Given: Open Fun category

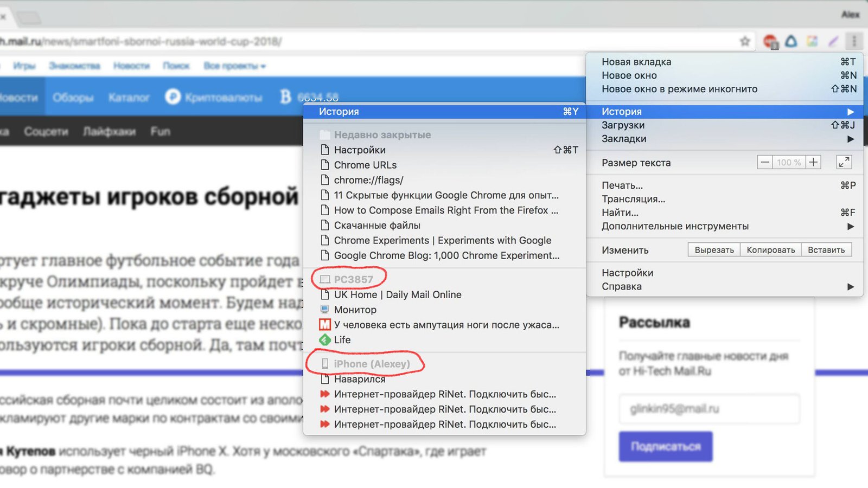Looking at the screenshot, I should (161, 132).
